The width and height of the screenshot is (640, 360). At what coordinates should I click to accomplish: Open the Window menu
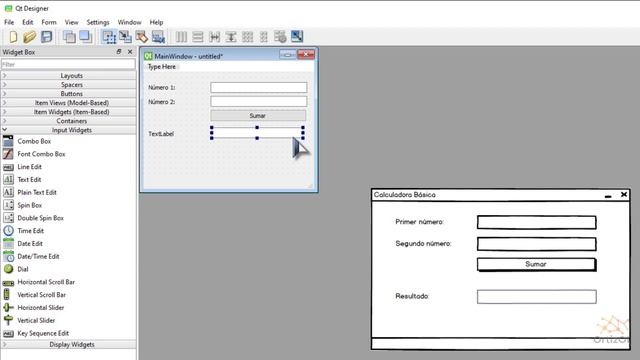point(129,22)
